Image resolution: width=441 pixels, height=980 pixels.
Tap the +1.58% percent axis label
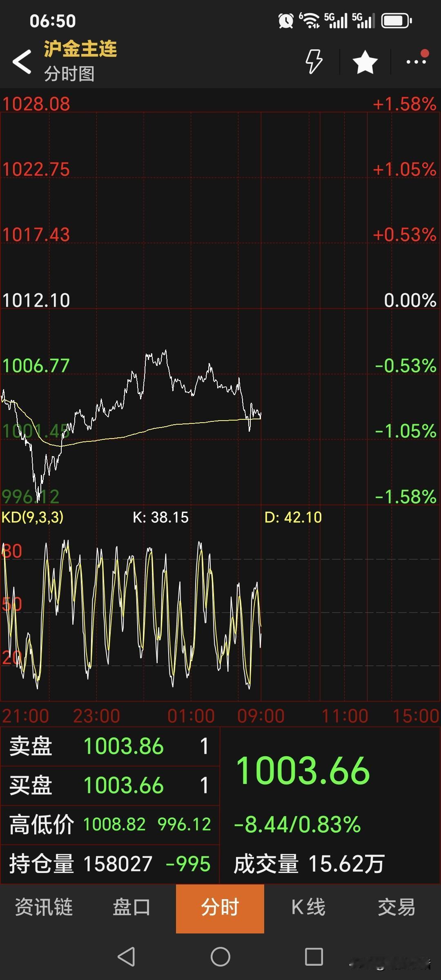pyautogui.click(x=404, y=104)
